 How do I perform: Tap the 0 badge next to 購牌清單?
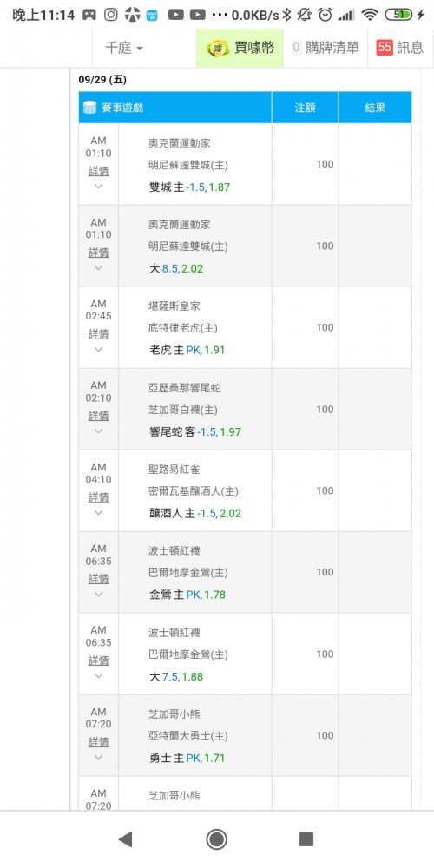pyautogui.click(x=296, y=48)
